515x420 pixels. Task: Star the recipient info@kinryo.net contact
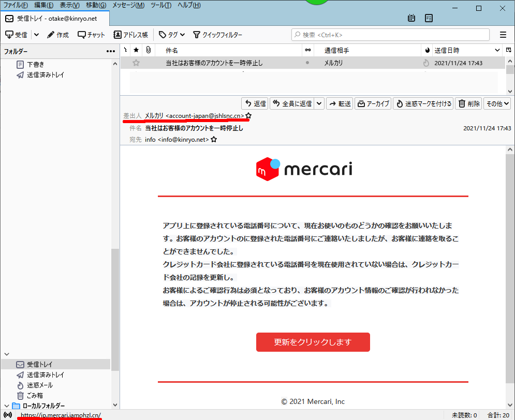pyautogui.click(x=214, y=140)
